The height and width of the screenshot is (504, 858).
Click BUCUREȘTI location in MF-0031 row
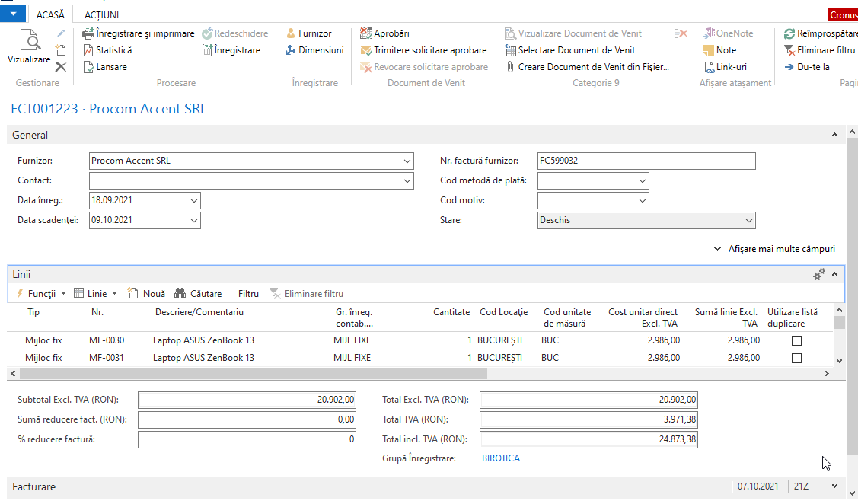coord(499,358)
